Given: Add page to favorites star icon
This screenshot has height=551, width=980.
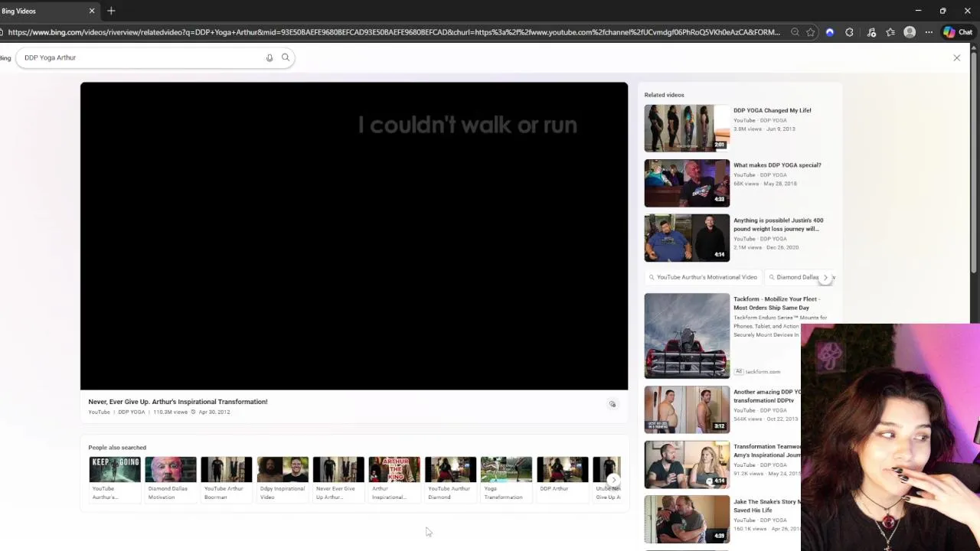Looking at the screenshot, I should (x=811, y=32).
